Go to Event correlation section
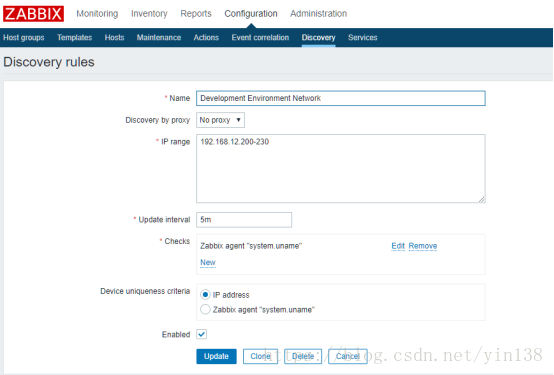 pos(260,37)
